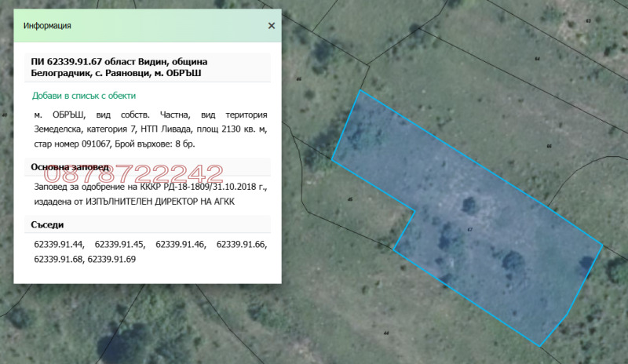Image resolution: width=628 pixels, height=364 pixels.
Task: Click neighbor parcel 62339.91.44
Action: pos(60,245)
